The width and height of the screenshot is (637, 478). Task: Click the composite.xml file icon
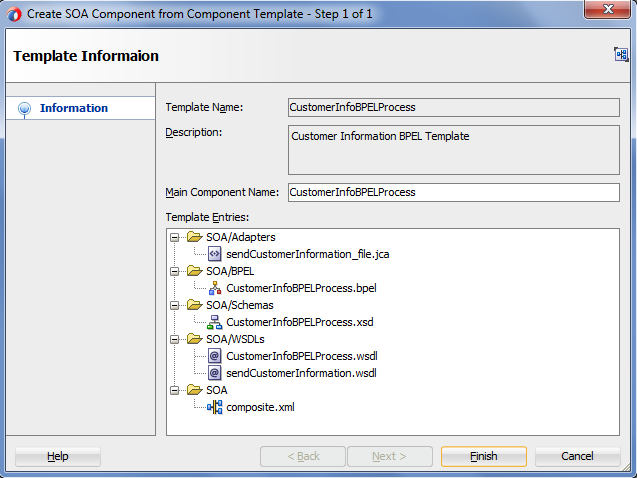click(214, 407)
